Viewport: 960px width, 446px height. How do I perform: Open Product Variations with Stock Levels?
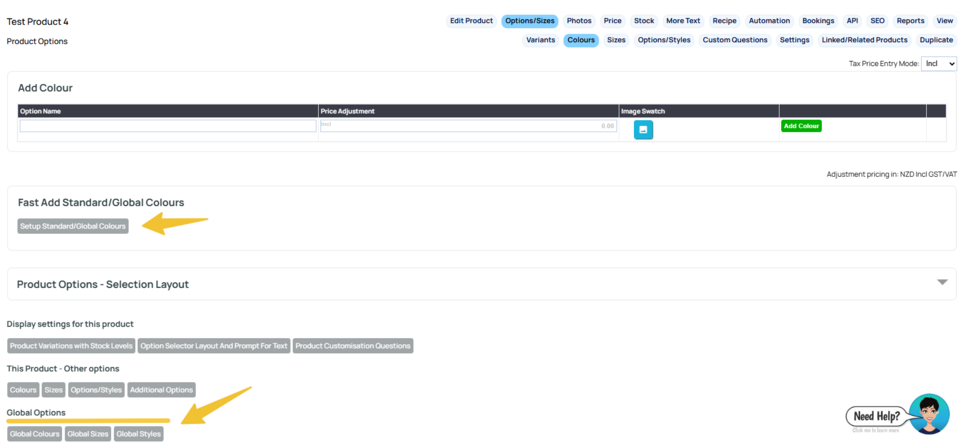pyautogui.click(x=71, y=346)
